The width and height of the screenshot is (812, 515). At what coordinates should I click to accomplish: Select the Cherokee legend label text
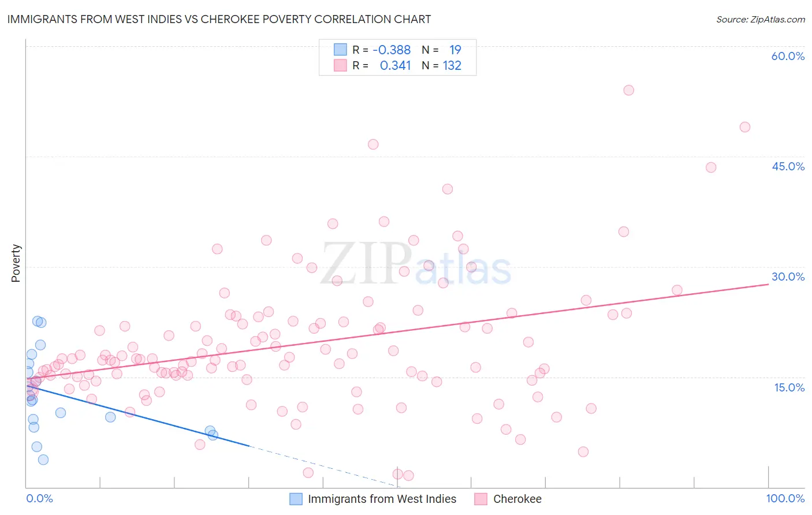coord(517,499)
